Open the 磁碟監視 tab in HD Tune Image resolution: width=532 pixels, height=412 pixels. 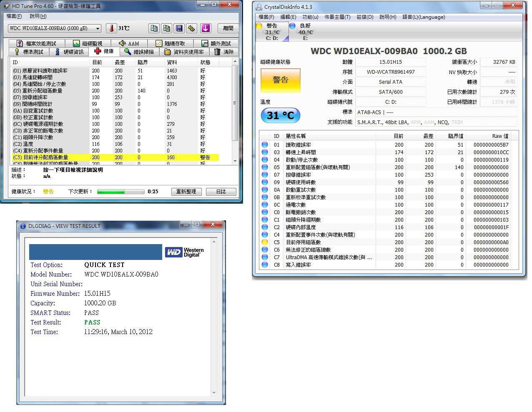[88, 43]
